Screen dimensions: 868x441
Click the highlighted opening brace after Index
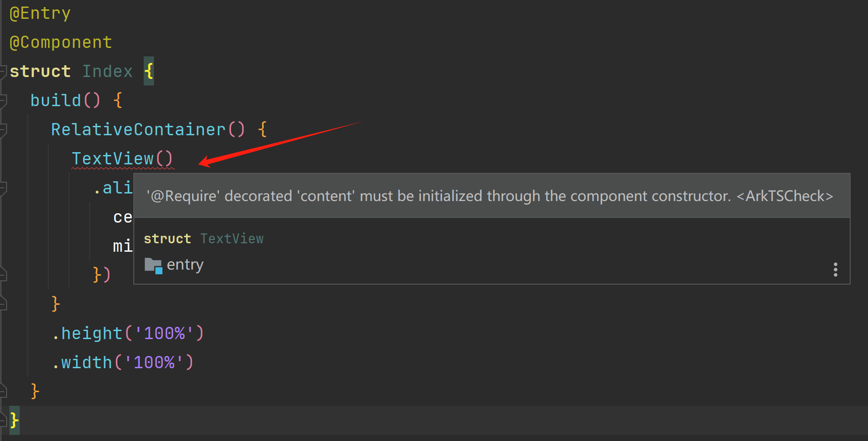[x=149, y=71]
